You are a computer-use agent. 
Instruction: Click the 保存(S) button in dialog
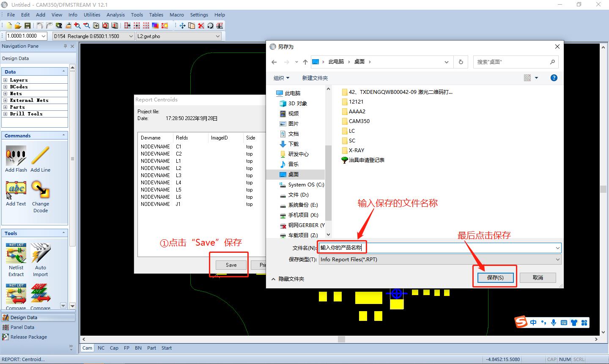pyautogui.click(x=495, y=278)
